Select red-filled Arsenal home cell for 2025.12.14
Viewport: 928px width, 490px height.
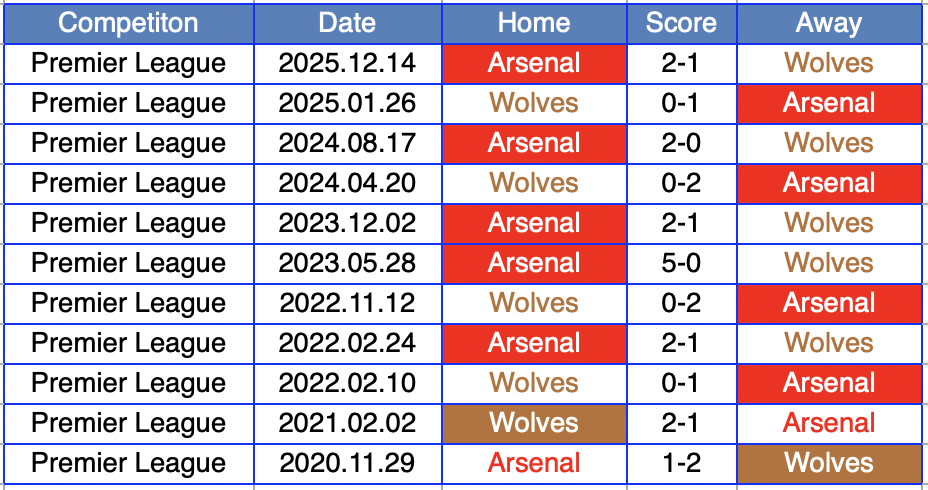534,63
